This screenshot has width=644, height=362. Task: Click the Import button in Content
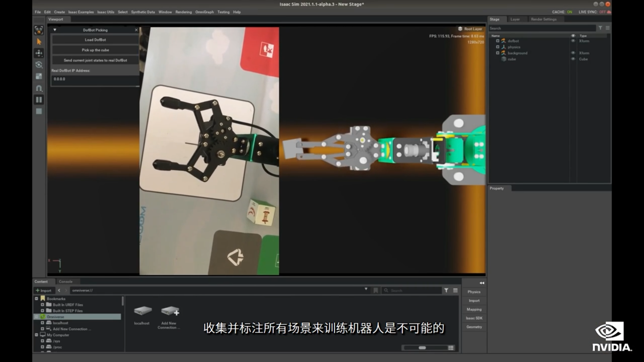(44, 291)
